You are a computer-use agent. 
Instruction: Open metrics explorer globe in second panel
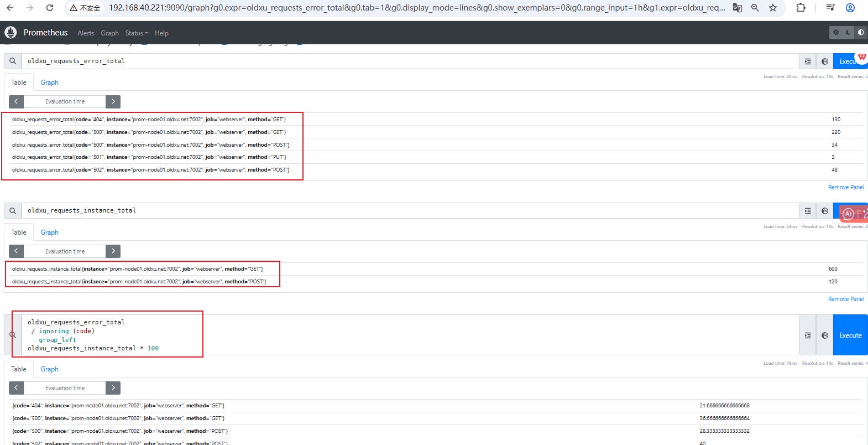click(824, 211)
